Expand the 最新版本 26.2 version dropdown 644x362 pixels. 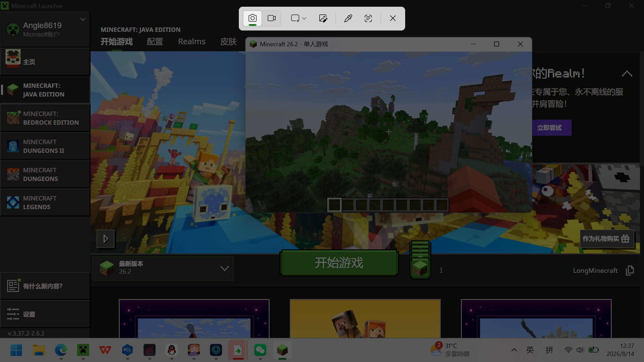tap(163, 268)
